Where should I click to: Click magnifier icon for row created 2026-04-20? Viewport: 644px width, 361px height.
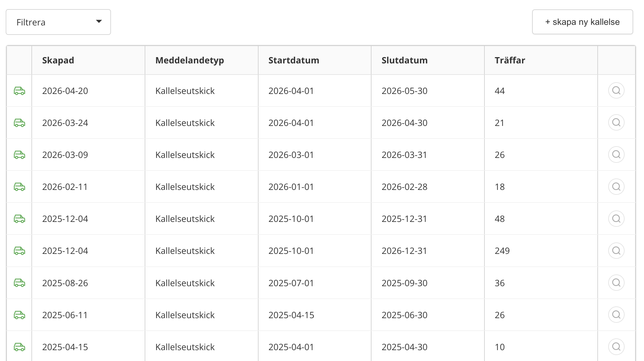pos(616,91)
